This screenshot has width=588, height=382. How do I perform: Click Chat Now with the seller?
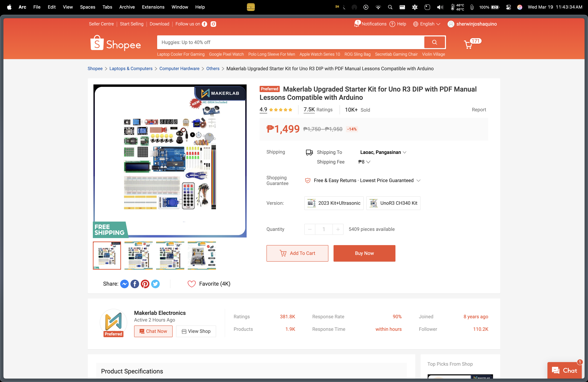pyautogui.click(x=153, y=331)
